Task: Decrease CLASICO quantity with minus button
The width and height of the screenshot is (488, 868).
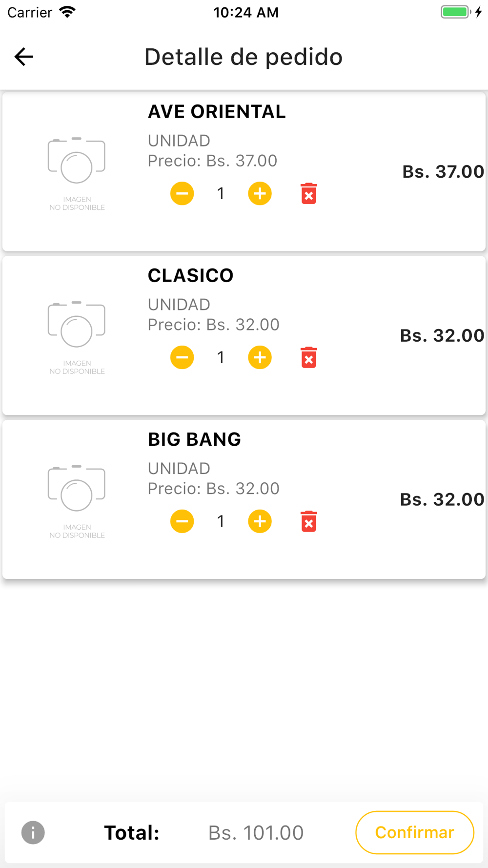Action: (182, 358)
